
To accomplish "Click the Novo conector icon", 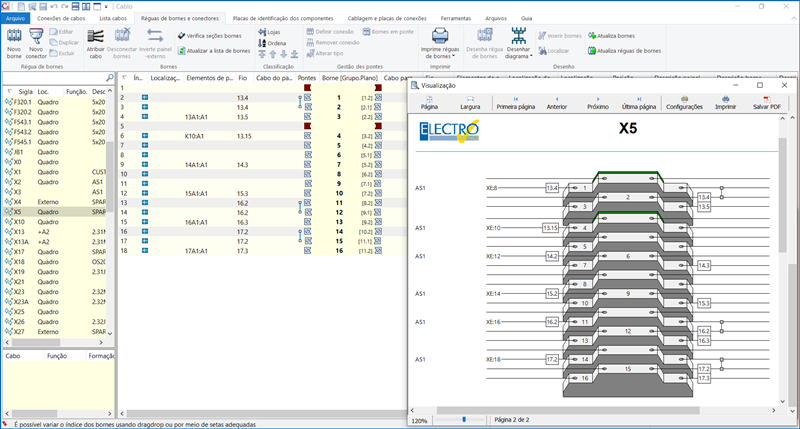I will point(37,38).
